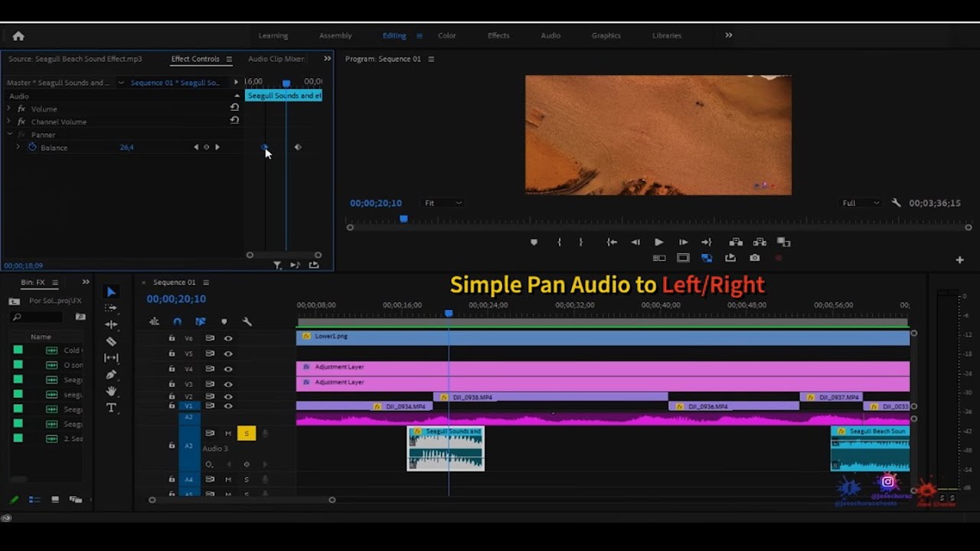Mute audio track A3
Viewport: 980px width, 551px height.
[228, 433]
